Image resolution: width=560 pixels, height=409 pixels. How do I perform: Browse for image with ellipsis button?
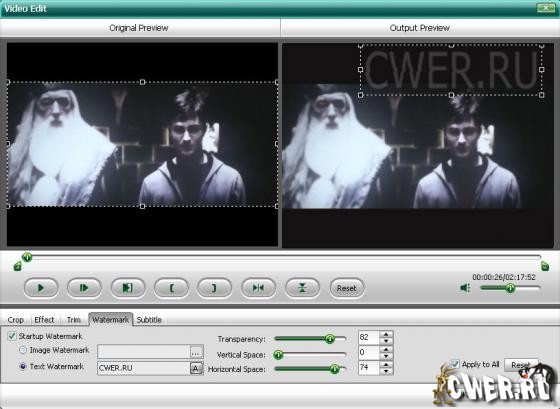pyautogui.click(x=196, y=352)
